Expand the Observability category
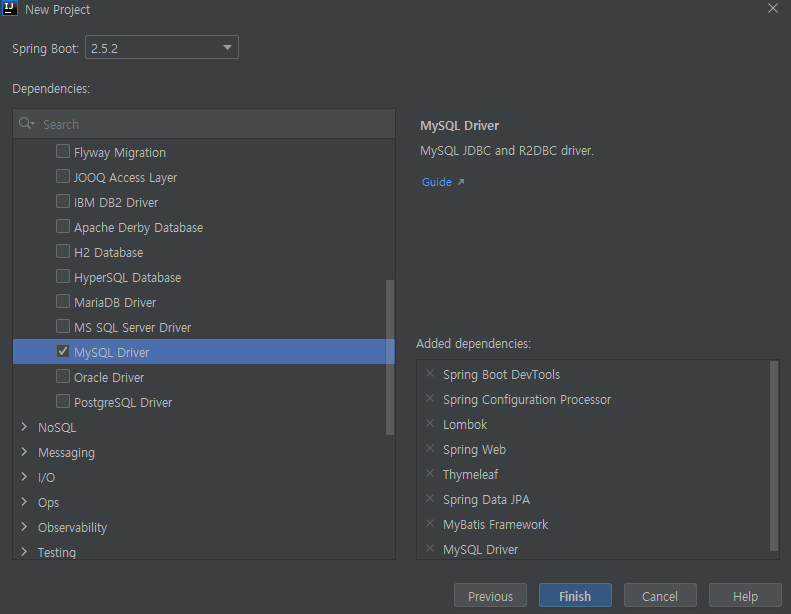The image size is (791, 614). tap(24, 527)
